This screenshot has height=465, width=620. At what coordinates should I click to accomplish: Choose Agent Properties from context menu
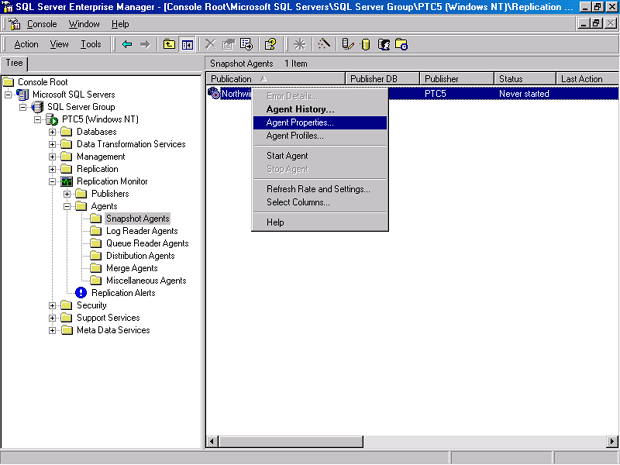coord(300,122)
